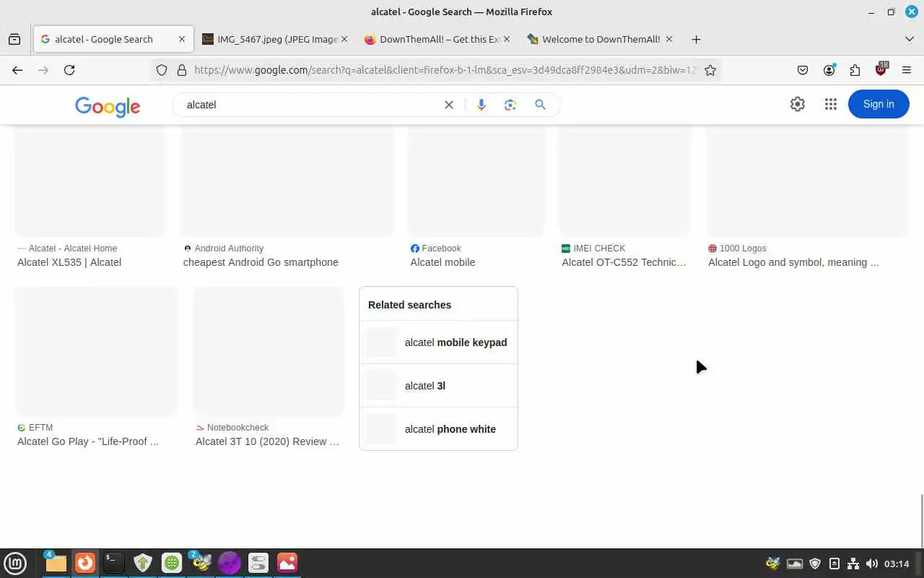
Task: Open Alcatel OT-C552 Technical result
Action: click(x=624, y=262)
